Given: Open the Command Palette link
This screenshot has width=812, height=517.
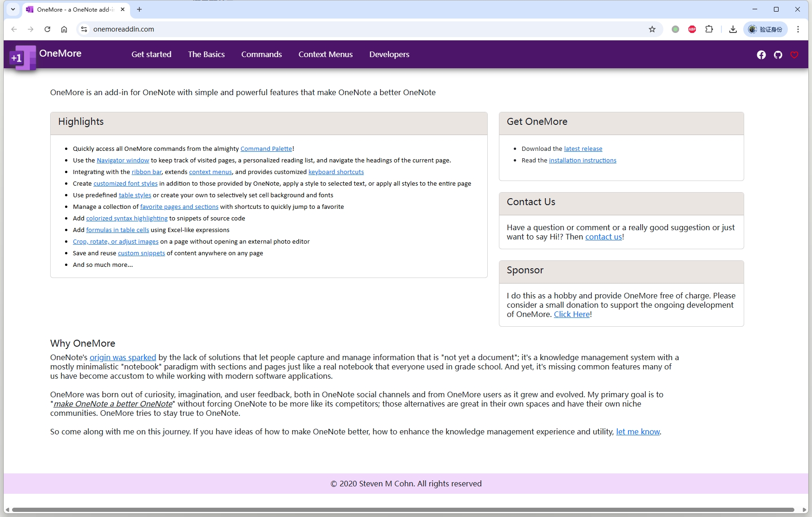Looking at the screenshot, I should [x=266, y=149].
